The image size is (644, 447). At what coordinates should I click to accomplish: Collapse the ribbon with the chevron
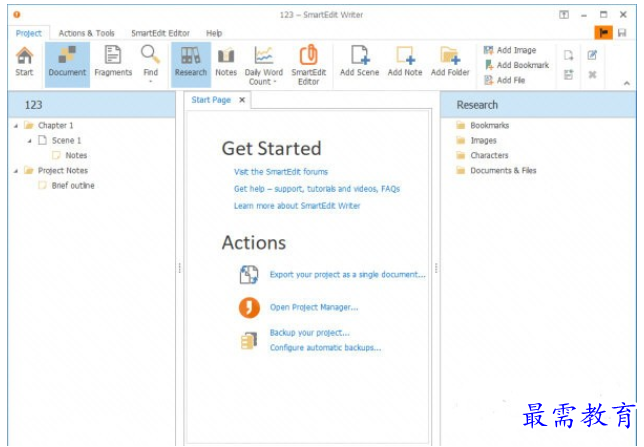[x=626, y=83]
